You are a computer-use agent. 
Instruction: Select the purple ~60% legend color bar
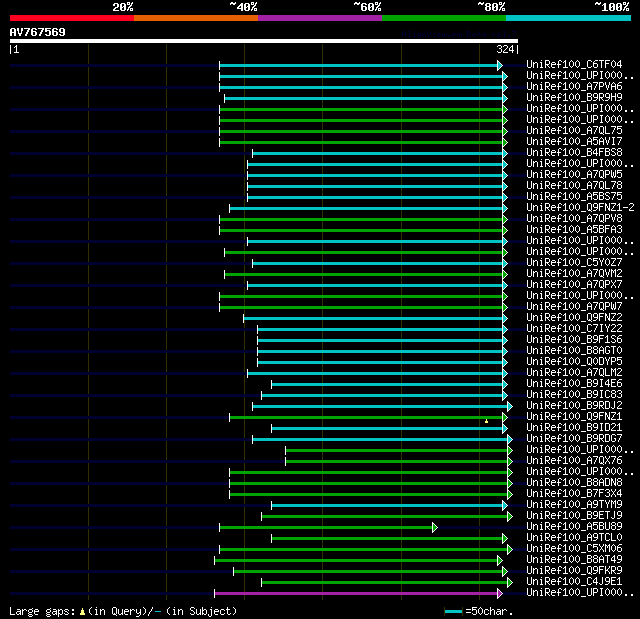click(x=319, y=17)
